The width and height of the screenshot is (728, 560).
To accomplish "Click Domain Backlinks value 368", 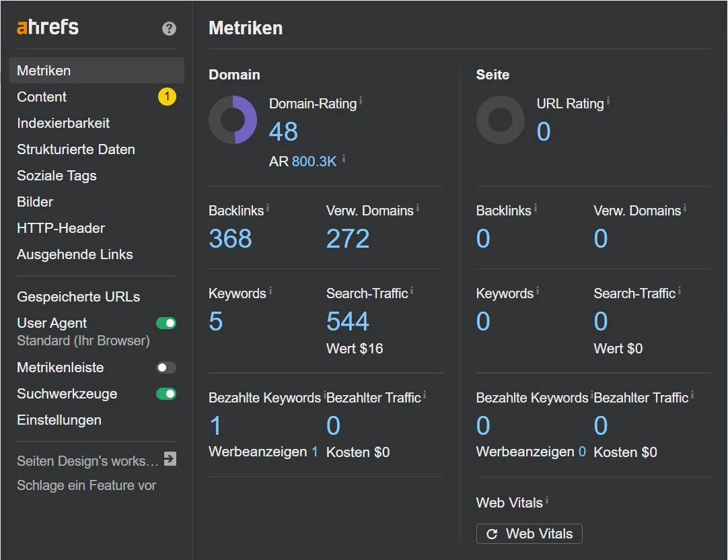I will tap(230, 239).
